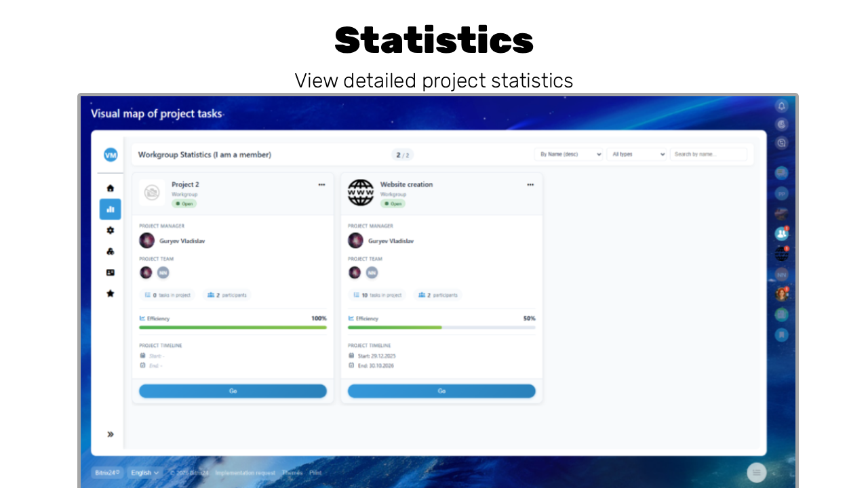Open the three-dot menu for Project 2
Image resolution: width=868 pixels, height=488 pixels.
[321, 184]
